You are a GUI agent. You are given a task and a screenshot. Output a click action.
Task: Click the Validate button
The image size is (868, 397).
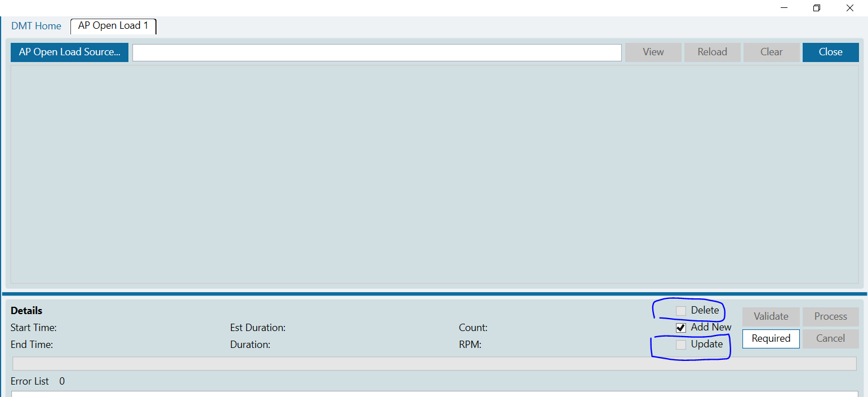[771, 316]
